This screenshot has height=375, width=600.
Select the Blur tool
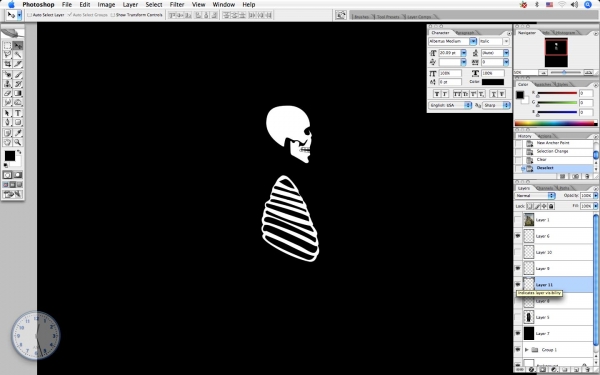(x=7, y=102)
